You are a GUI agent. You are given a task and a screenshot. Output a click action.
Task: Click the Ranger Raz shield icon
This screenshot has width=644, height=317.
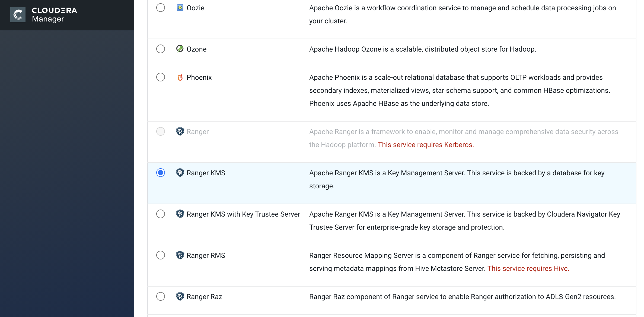180,296
